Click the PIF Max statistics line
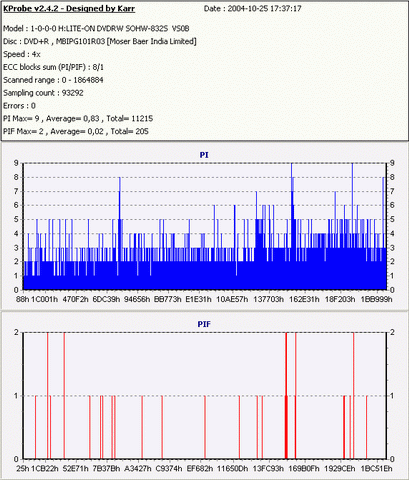409x480 pixels. point(76,131)
